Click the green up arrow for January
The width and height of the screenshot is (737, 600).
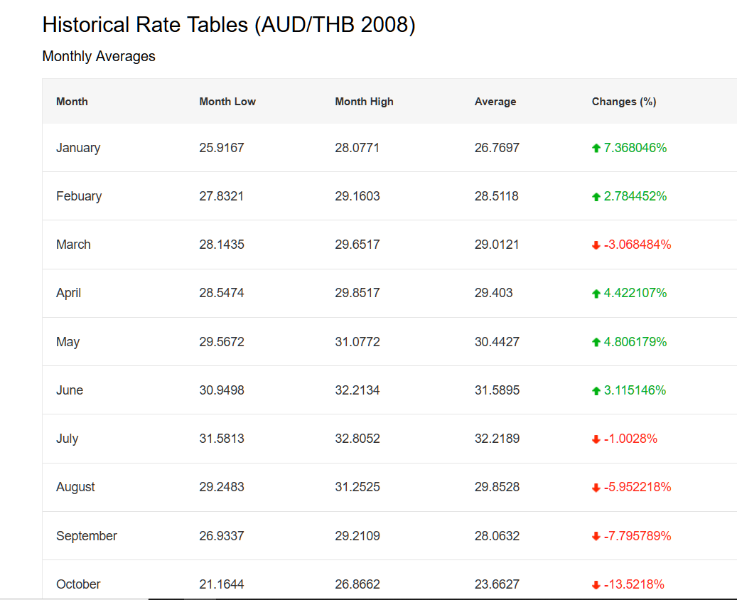coord(596,148)
